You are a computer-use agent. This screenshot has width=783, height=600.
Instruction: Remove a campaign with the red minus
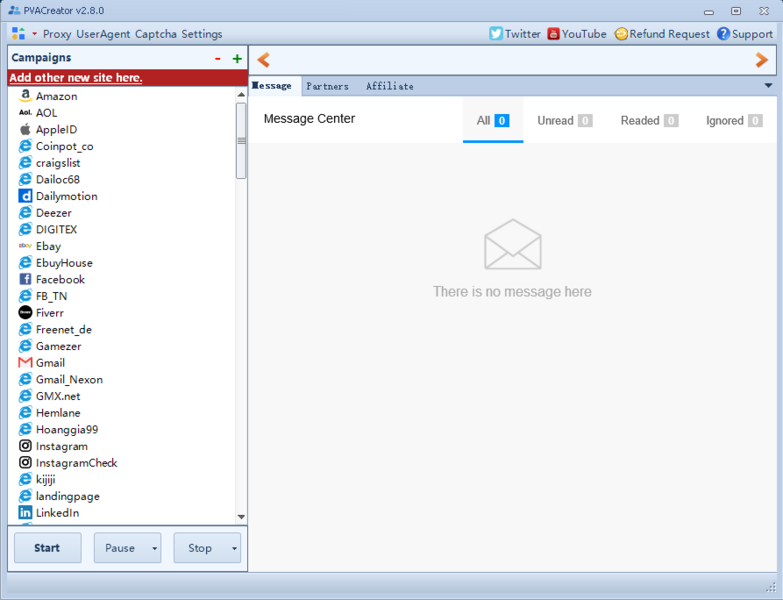(x=218, y=59)
